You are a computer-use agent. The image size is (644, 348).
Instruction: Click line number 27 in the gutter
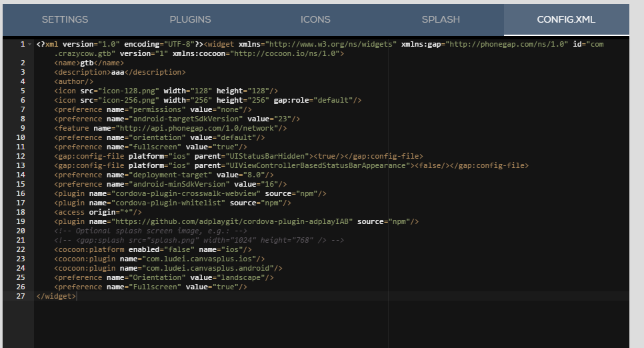coord(21,296)
